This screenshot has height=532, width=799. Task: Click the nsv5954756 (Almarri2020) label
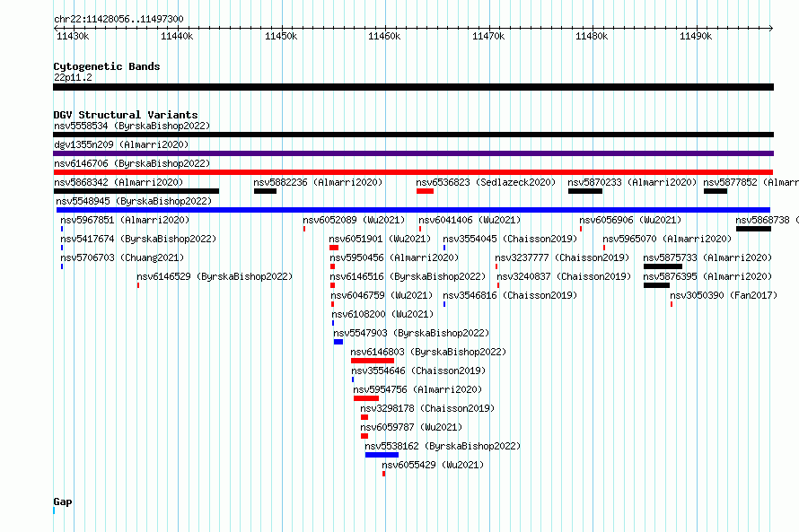coord(417,389)
